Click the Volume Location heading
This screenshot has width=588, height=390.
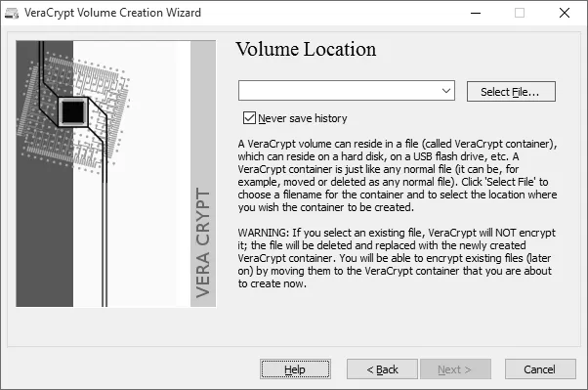click(x=306, y=49)
